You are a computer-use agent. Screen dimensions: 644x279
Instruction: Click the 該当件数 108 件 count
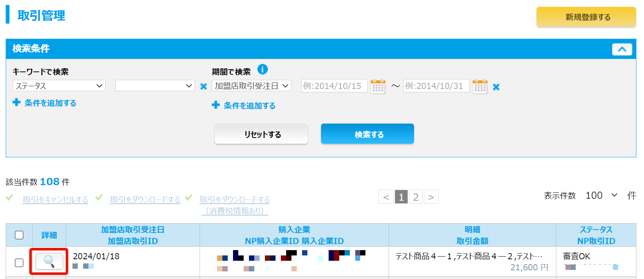(x=38, y=182)
